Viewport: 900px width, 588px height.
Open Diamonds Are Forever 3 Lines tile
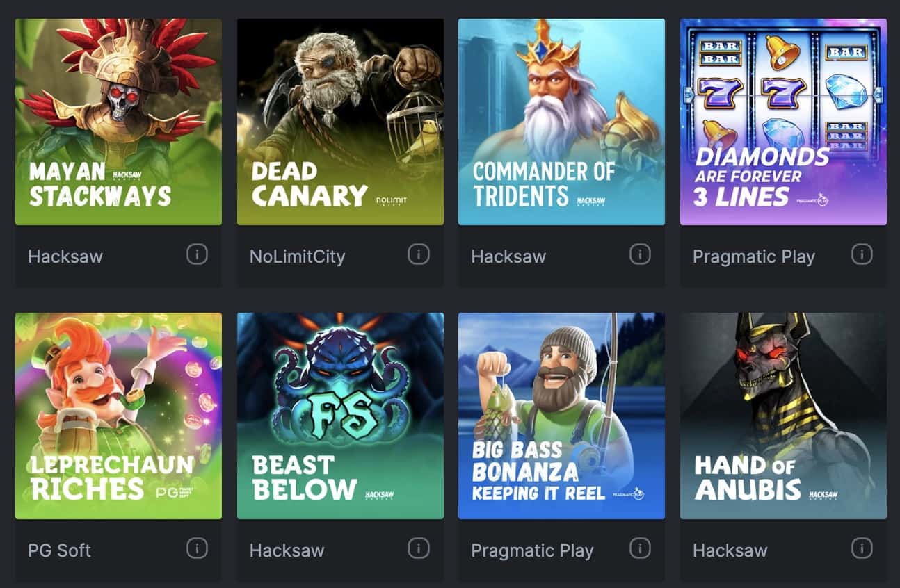tap(783, 122)
